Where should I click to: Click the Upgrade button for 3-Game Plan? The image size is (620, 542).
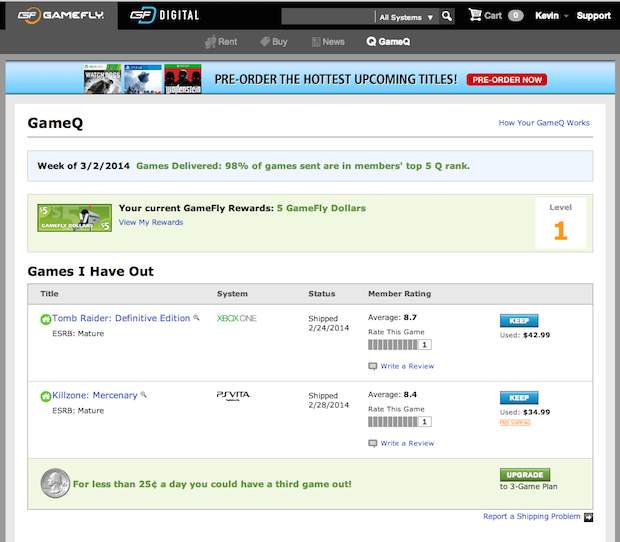(525, 474)
